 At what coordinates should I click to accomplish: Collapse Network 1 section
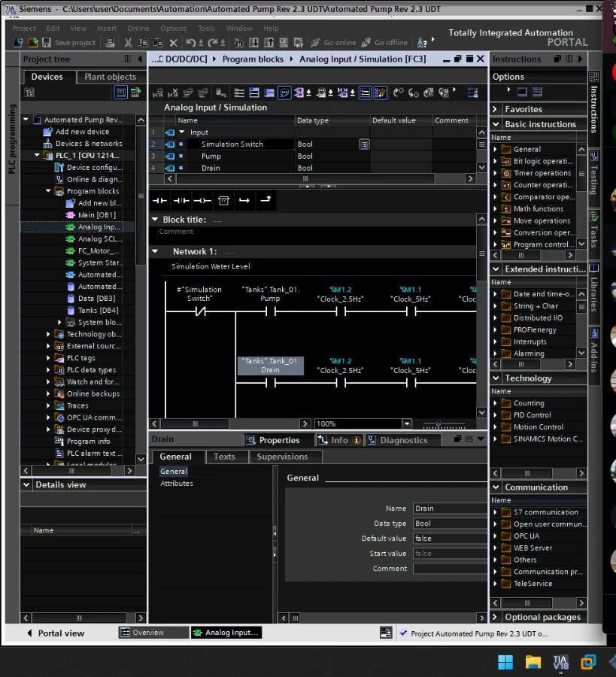[155, 251]
